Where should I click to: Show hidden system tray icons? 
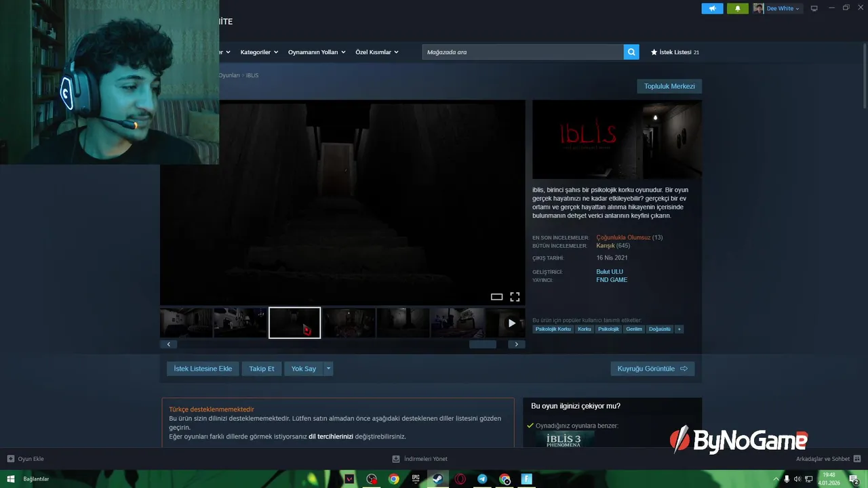click(776, 479)
